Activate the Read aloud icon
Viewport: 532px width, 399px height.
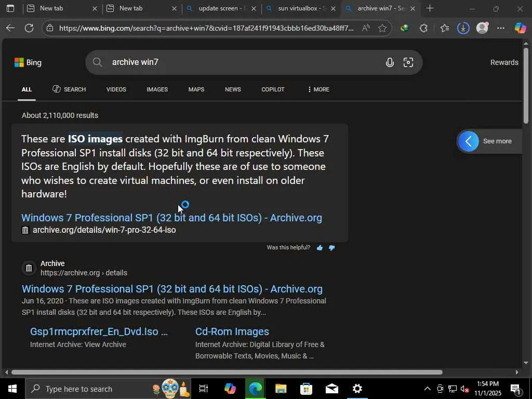pos(366,28)
